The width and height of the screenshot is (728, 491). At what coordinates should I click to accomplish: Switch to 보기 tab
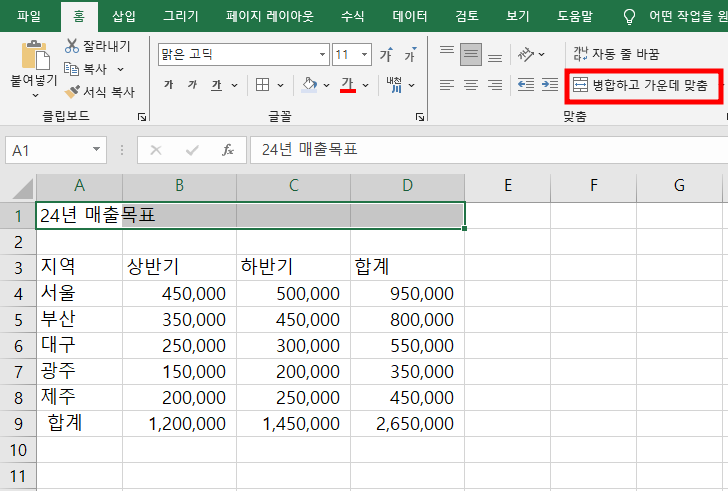point(518,16)
